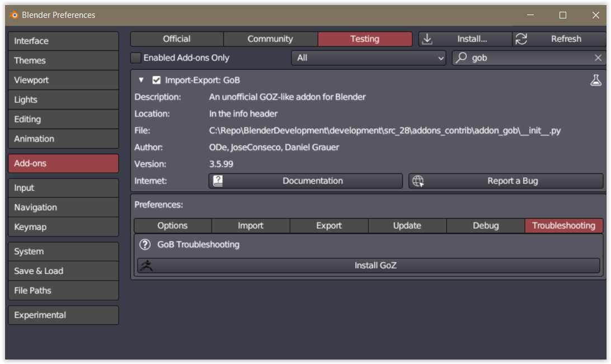611x364 pixels.
Task: Enable the Enabled Add-ons Only checkbox
Action: [x=135, y=58]
